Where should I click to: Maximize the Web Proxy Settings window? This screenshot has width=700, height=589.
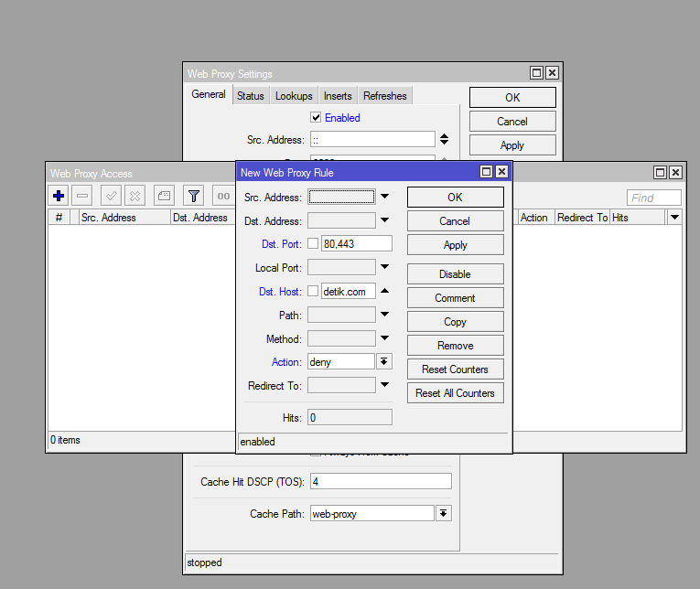coord(536,73)
